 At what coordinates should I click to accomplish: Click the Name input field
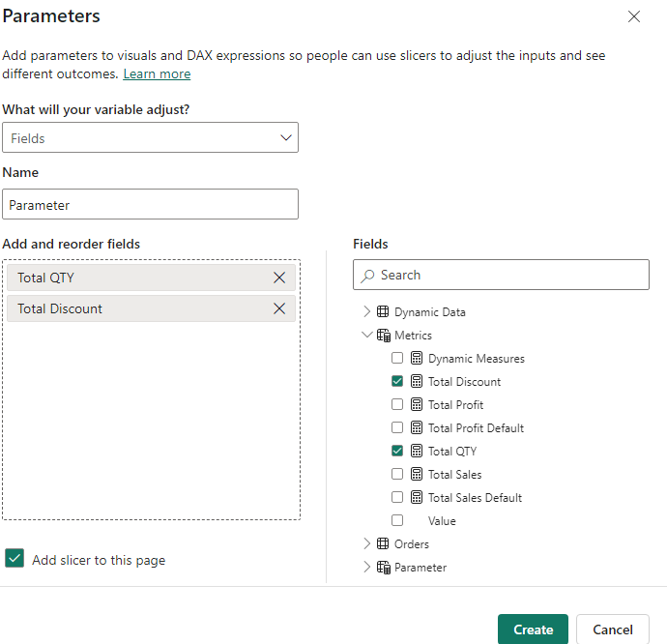pos(150,204)
